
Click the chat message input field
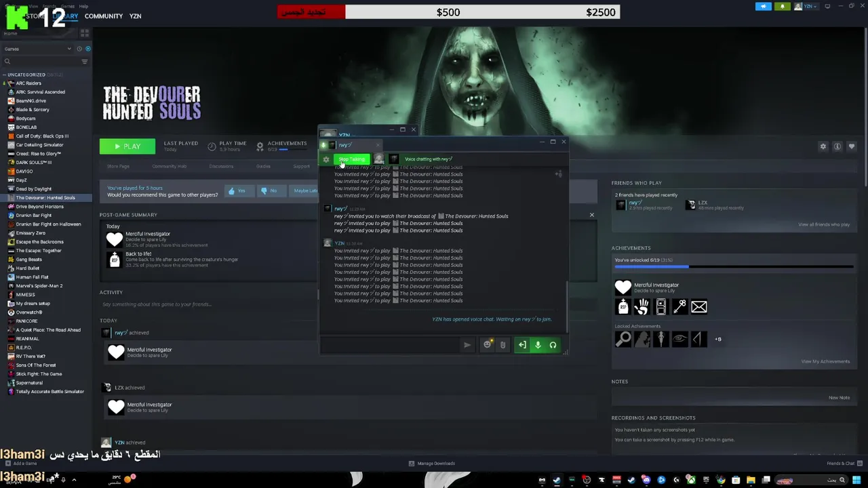pos(391,345)
